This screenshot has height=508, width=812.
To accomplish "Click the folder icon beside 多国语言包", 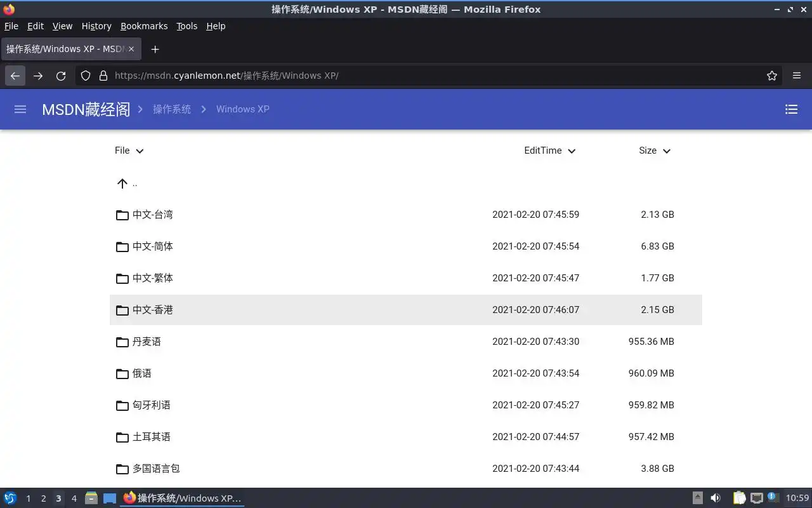I will point(122,469).
